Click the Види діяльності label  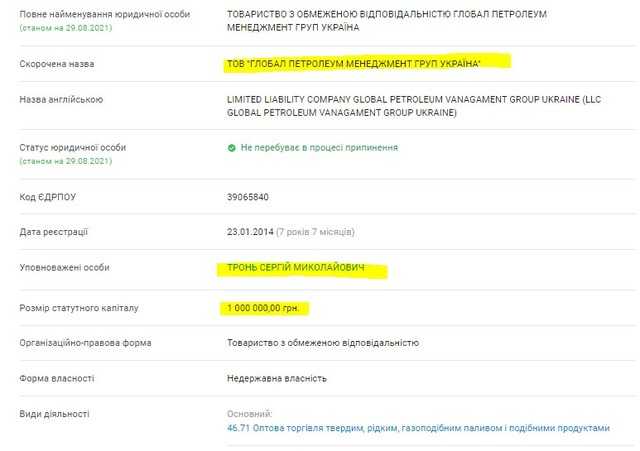[x=54, y=414]
